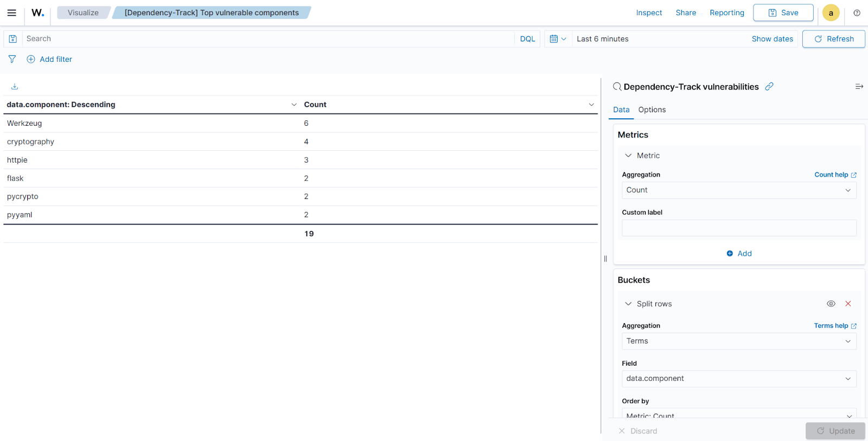The height and width of the screenshot is (441, 868).
Task: Collapse the Split rows section chevron
Action: click(x=628, y=304)
